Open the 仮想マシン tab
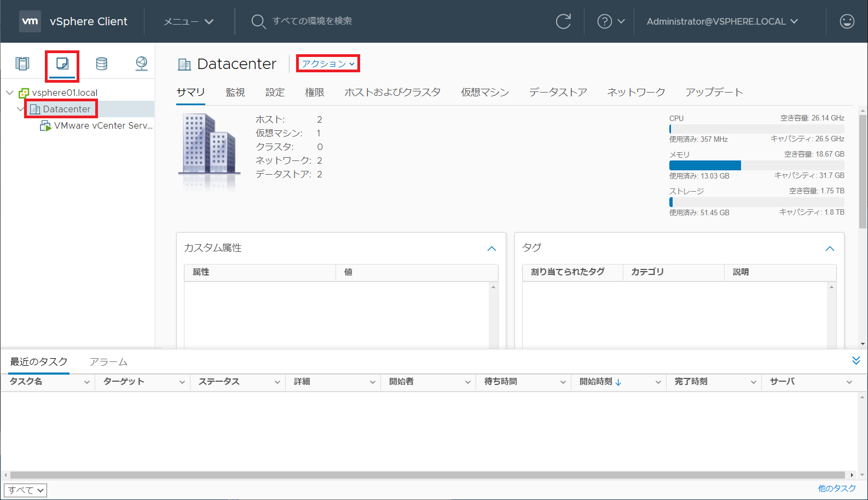The image size is (868, 500). tap(485, 92)
